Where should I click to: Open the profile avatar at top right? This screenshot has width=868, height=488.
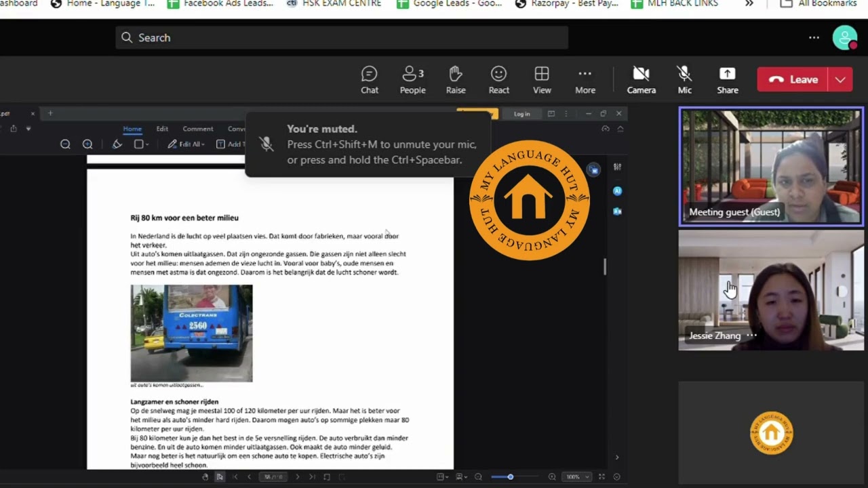[845, 38]
